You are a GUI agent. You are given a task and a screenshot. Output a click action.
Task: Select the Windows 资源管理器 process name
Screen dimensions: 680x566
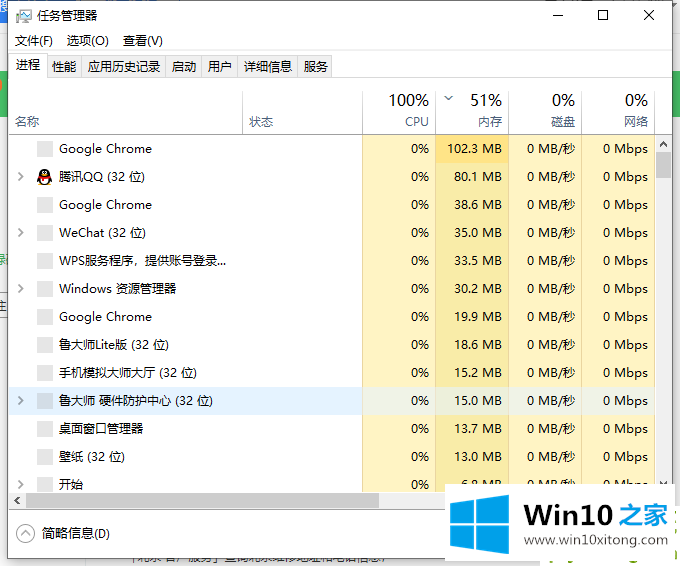[x=118, y=289]
